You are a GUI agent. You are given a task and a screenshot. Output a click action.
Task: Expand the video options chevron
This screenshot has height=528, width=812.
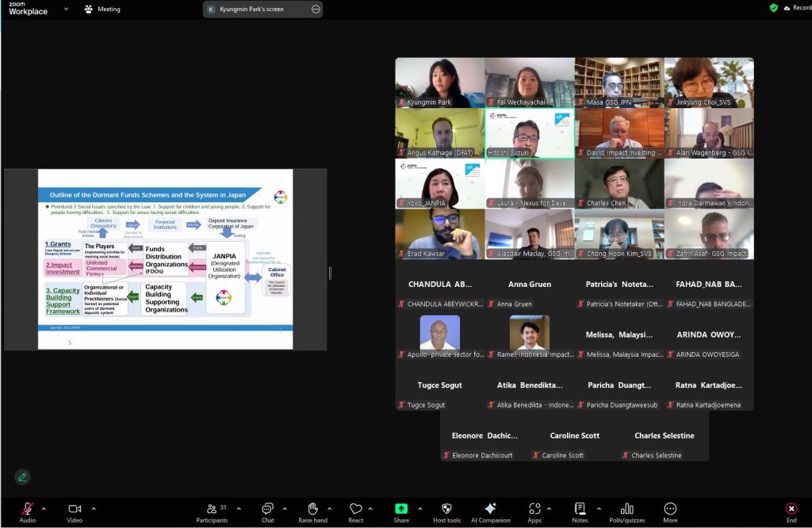pos(94,508)
